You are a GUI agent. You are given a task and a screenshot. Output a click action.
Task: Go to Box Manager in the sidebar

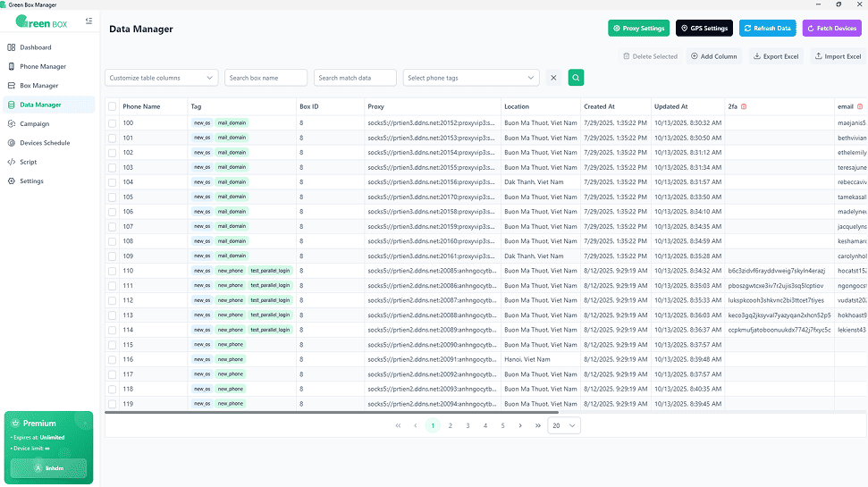[48, 86]
